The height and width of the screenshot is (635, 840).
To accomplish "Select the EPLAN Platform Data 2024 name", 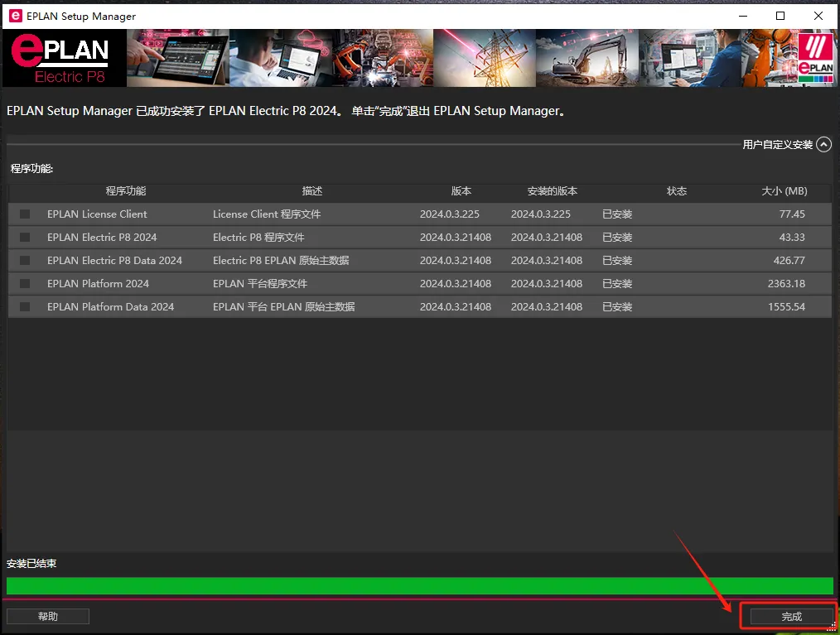I will [x=110, y=307].
